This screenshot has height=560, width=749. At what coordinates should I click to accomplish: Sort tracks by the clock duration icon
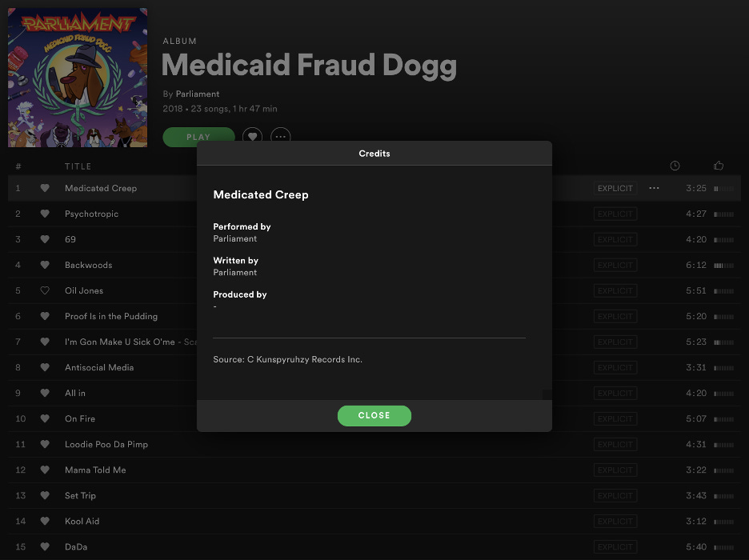click(x=675, y=166)
